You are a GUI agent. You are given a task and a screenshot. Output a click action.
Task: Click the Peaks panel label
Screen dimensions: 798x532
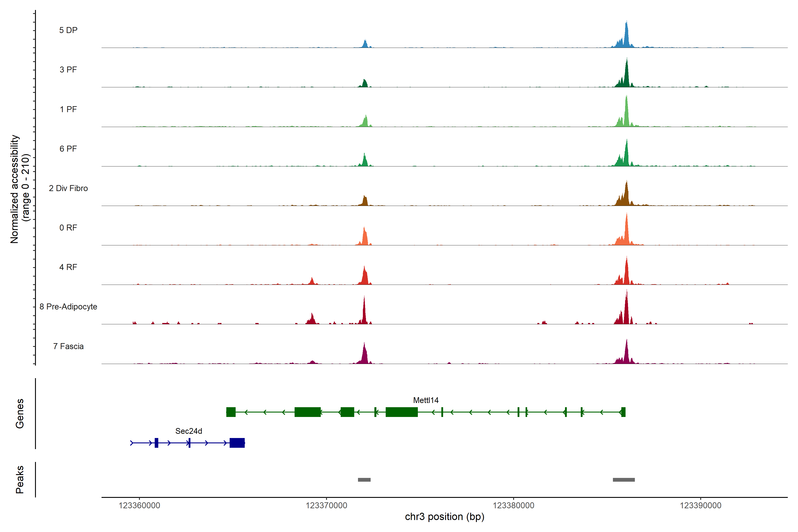20,479
